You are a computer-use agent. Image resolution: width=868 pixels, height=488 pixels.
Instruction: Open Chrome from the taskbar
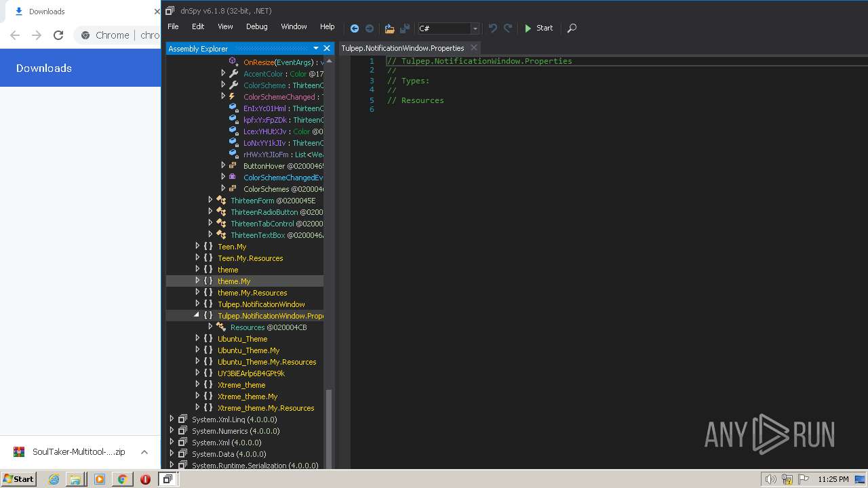point(122,479)
